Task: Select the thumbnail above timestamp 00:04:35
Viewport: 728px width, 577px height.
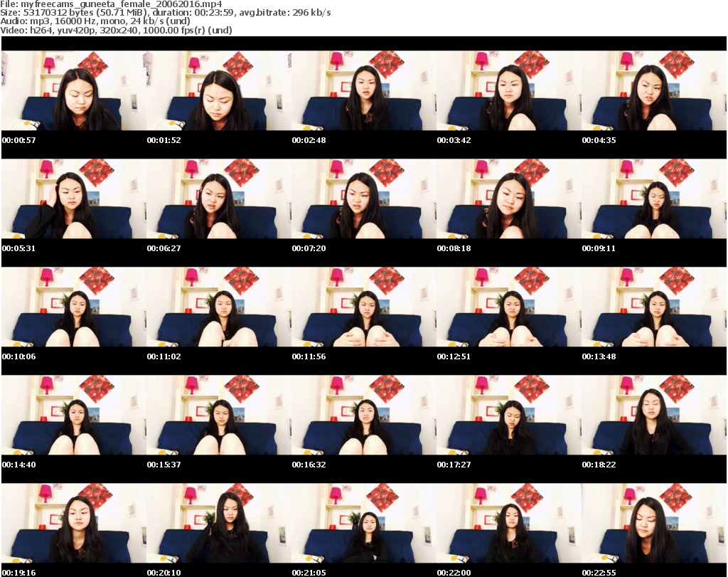Action: click(654, 90)
